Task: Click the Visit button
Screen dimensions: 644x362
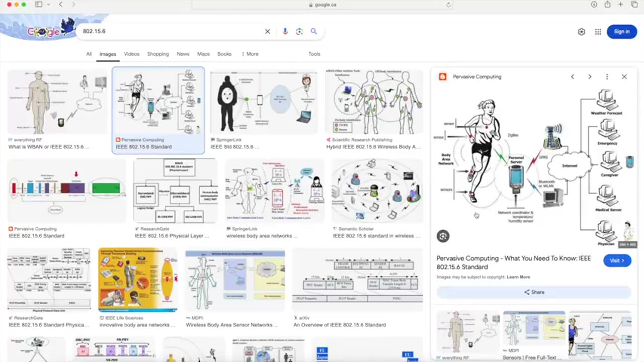Action: [617, 260]
